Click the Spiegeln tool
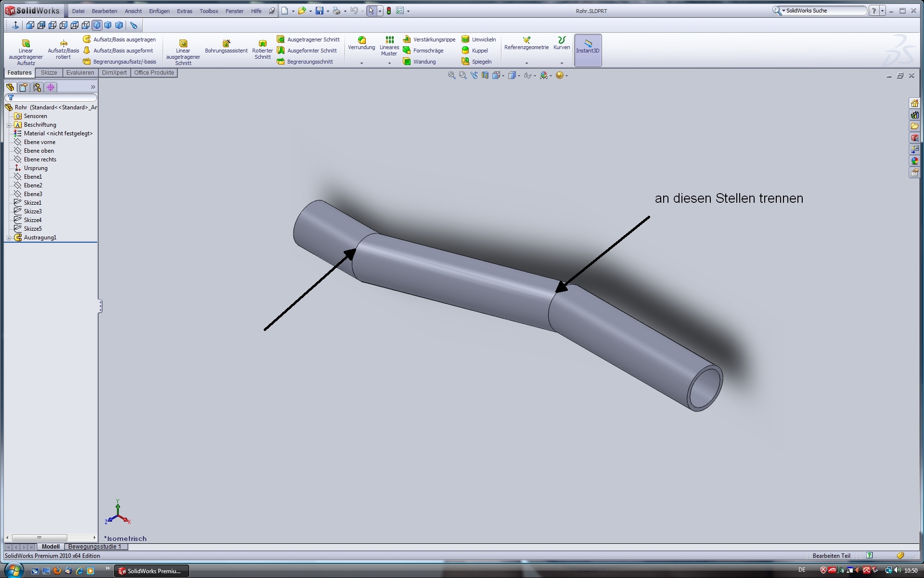The image size is (924, 578). pos(476,62)
